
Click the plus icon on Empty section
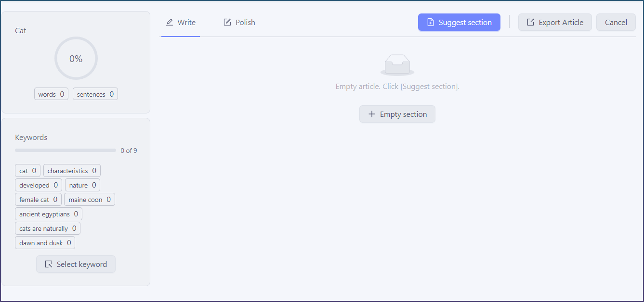(372, 114)
